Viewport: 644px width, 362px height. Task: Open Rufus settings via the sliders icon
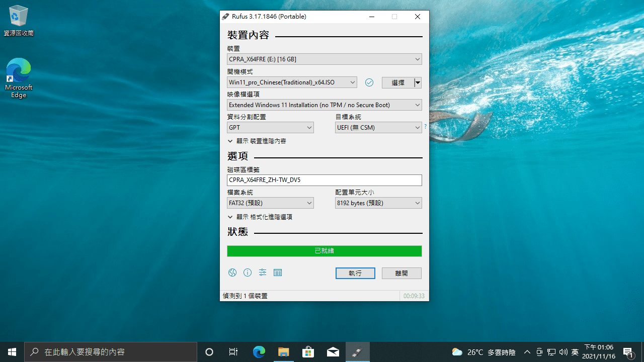(262, 273)
